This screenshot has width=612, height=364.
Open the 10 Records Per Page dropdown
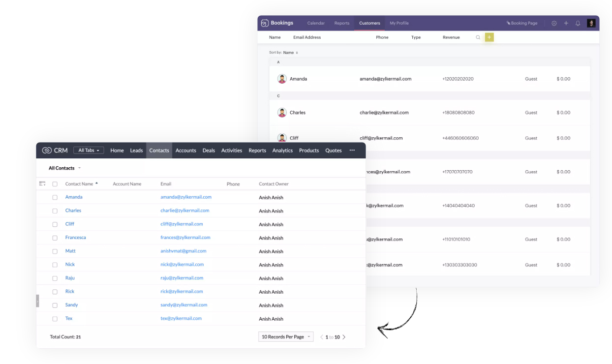point(285,336)
